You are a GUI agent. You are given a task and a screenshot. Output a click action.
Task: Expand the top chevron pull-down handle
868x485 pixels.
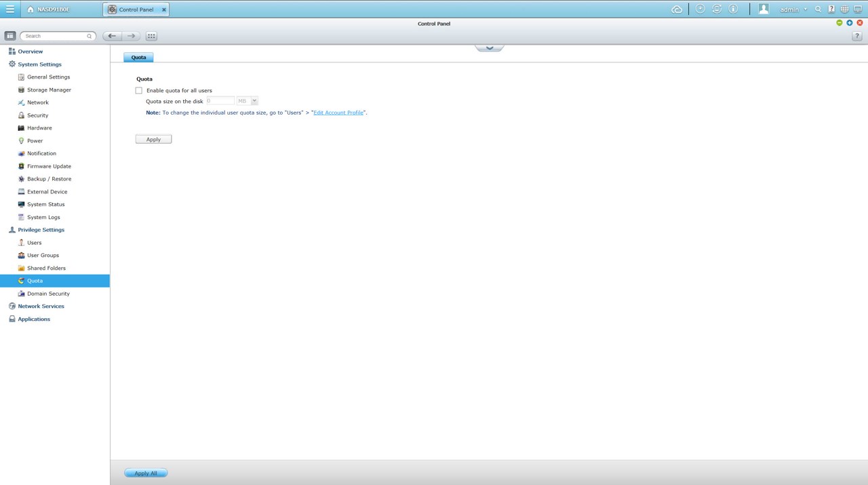coord(489,48)
